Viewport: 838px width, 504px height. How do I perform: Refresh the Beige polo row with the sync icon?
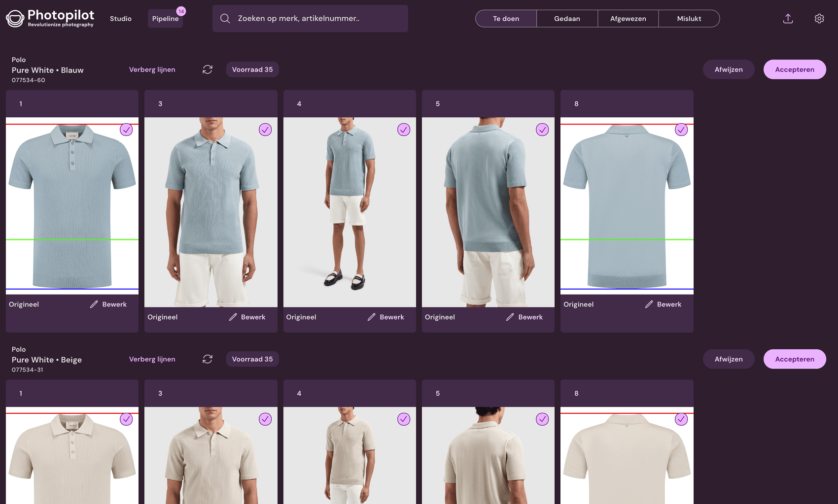coord(208,359)
